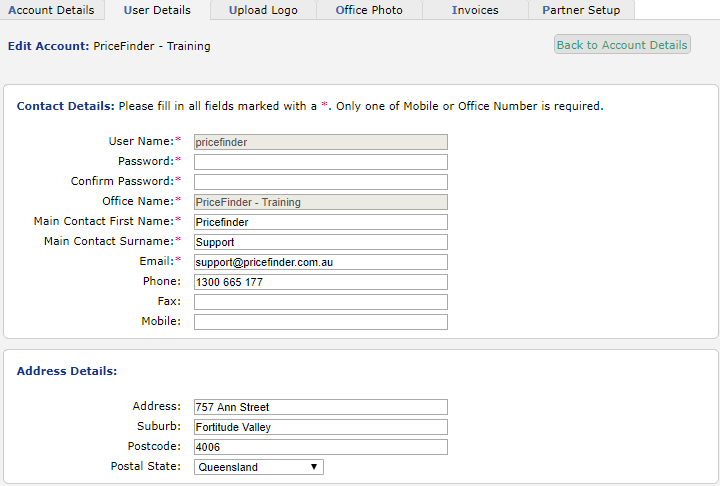Expand the Postal State dropdown

coord(259,467)
